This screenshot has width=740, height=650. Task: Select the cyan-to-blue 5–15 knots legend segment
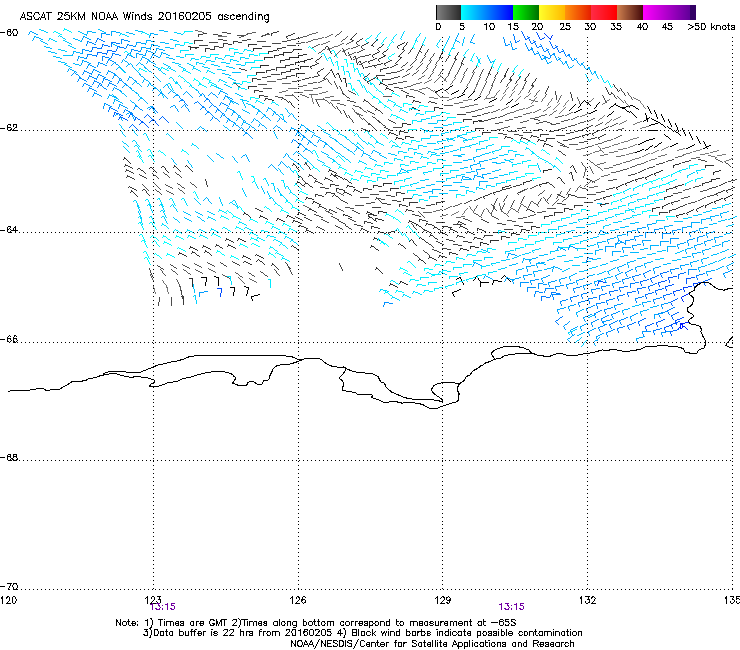(487, 12)
